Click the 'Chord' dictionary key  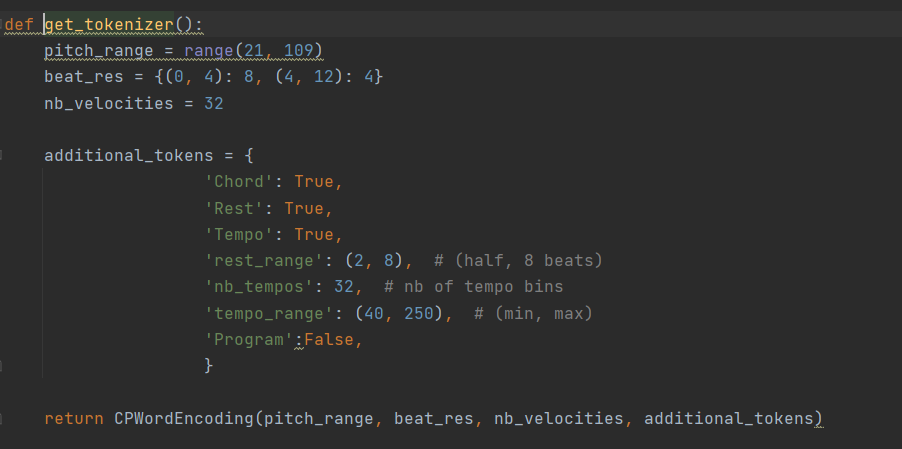[239, 182]
